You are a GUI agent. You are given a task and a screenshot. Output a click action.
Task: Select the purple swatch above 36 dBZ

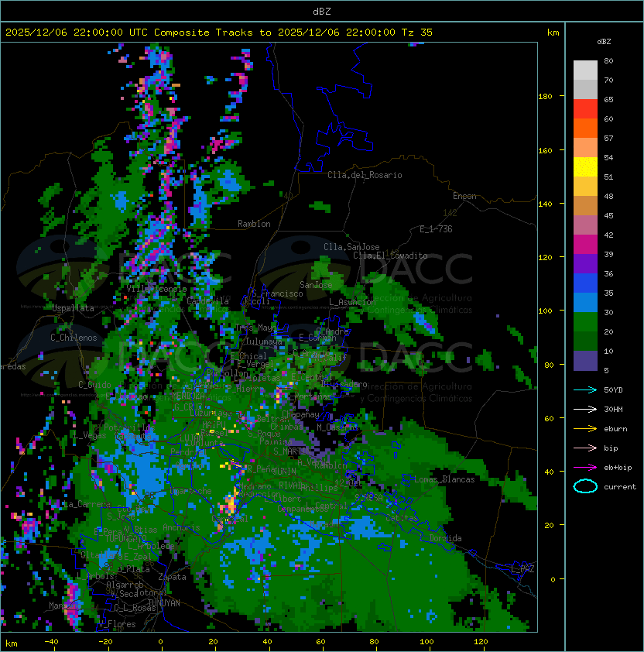(585, 264)
